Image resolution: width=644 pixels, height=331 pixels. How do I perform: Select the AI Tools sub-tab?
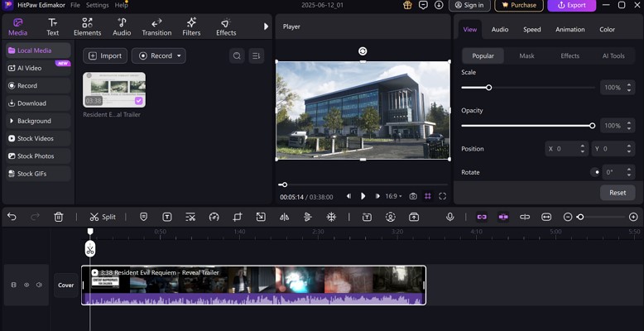(613, 55)
